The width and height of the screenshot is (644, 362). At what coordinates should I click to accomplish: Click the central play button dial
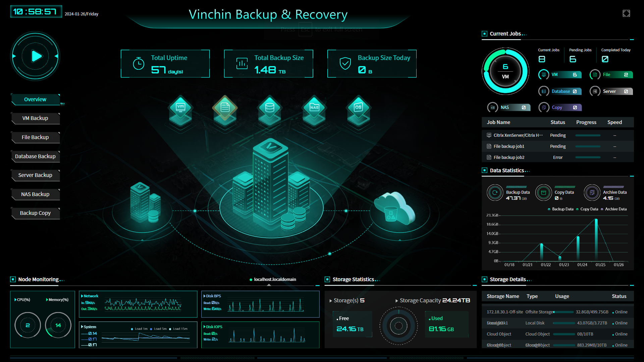tap(36, 56)
